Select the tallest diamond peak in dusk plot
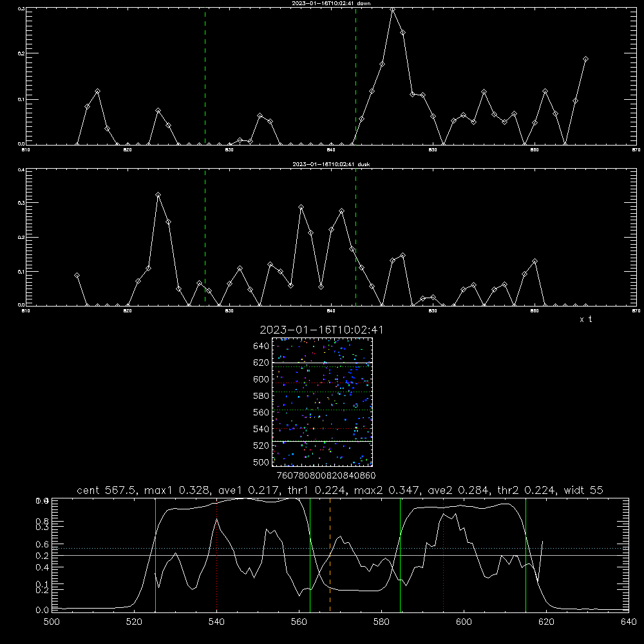The width and height of the screenshot is (644, 644). coord(158,195)
